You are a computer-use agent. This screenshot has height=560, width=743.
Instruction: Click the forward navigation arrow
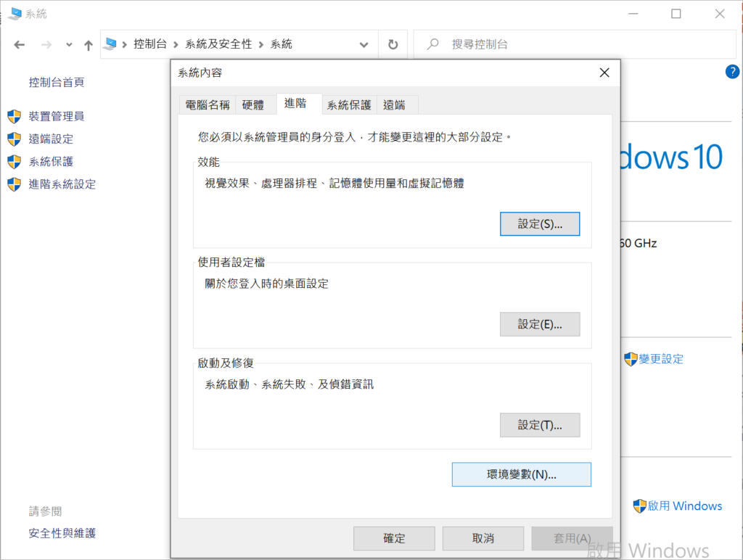[x=46, y=44]
